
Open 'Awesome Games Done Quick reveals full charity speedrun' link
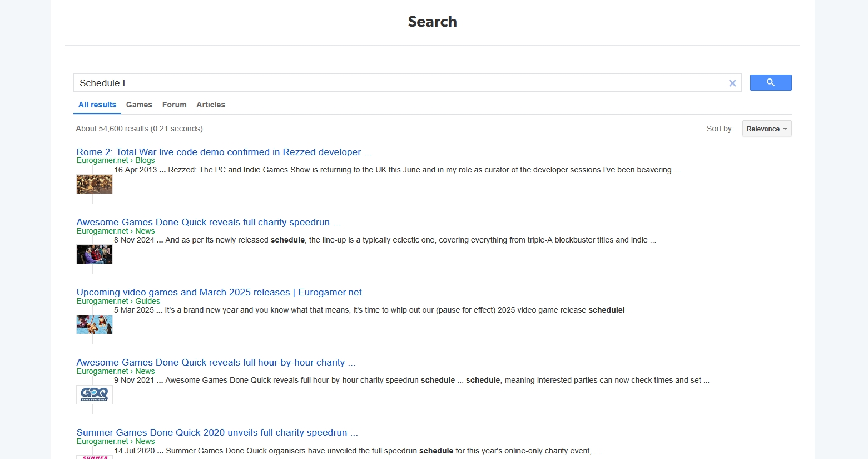click(x=209, y=222)
